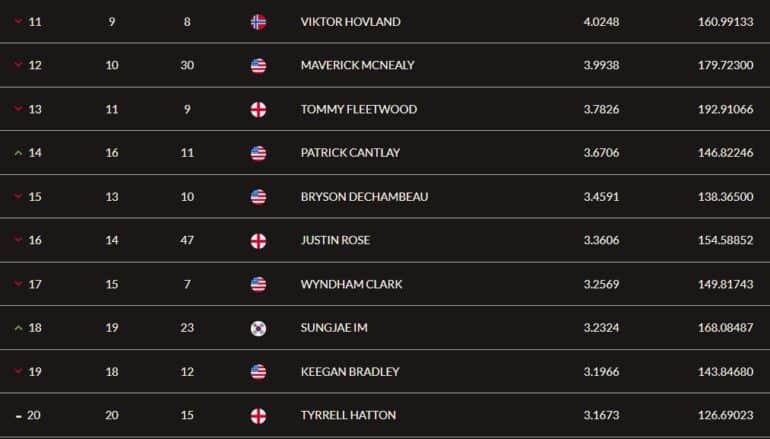Click the England flag beside Justin Rose
This screenshot has height=439, width=770.
pos(258,241)
